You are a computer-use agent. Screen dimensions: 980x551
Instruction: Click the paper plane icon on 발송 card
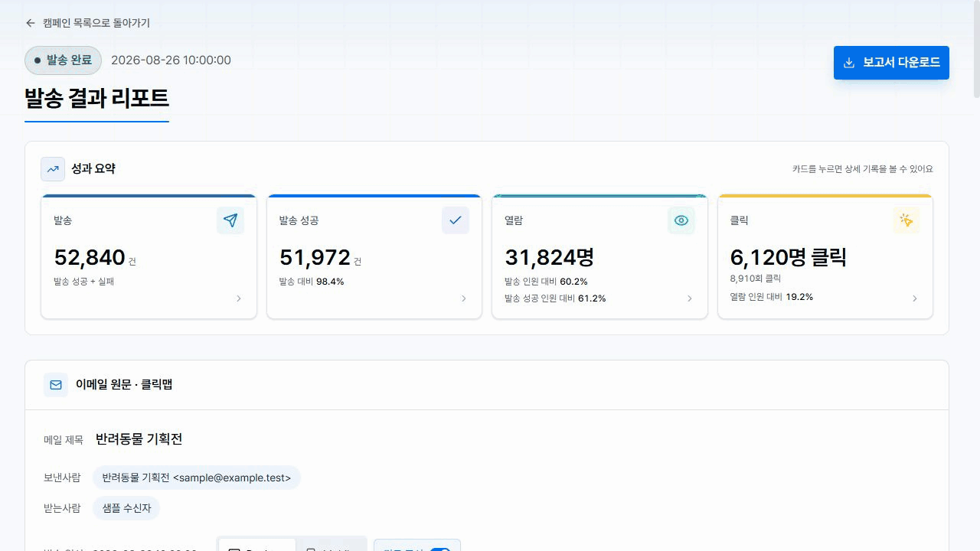pos(230,220)
